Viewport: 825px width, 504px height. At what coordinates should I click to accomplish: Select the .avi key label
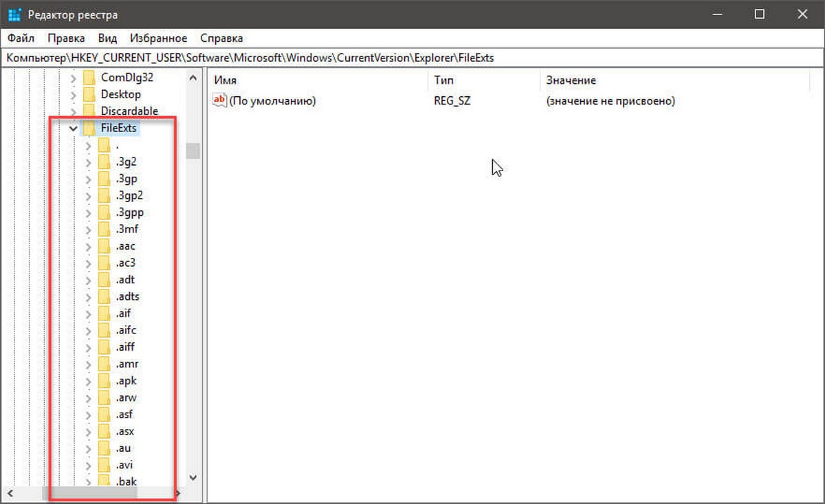(126, 465)
